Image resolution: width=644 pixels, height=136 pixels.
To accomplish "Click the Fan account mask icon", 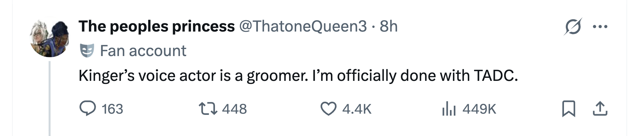I will pyautogui.click(x=87, y=51).
